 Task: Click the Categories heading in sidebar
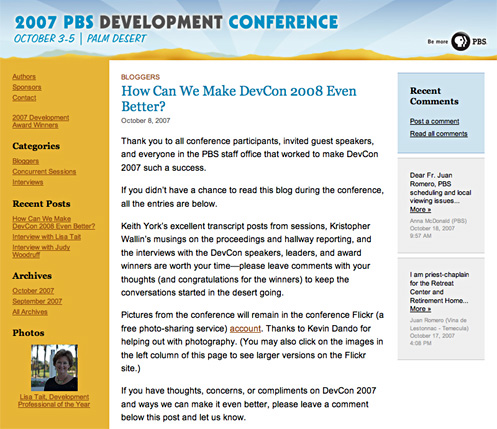click(x=36, y=146)
